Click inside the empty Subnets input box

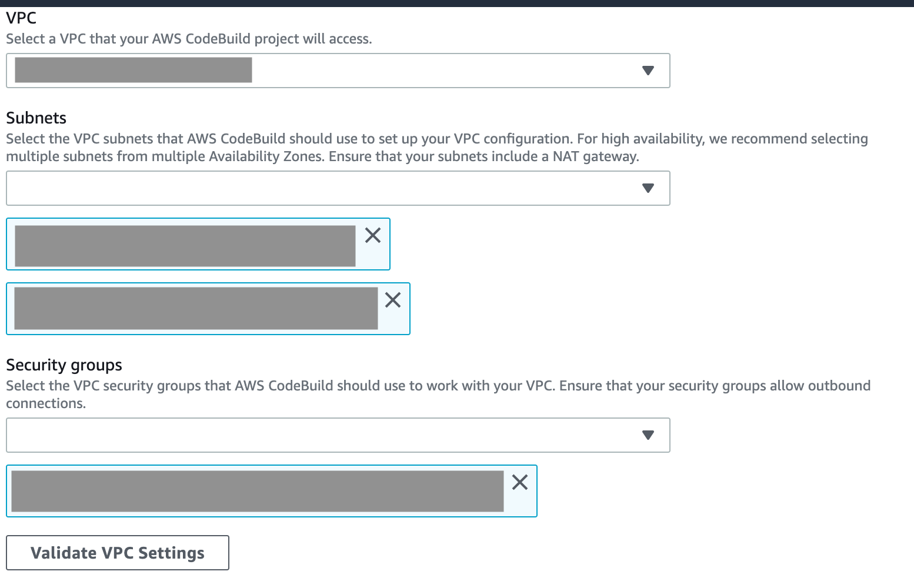click(294, 188)
